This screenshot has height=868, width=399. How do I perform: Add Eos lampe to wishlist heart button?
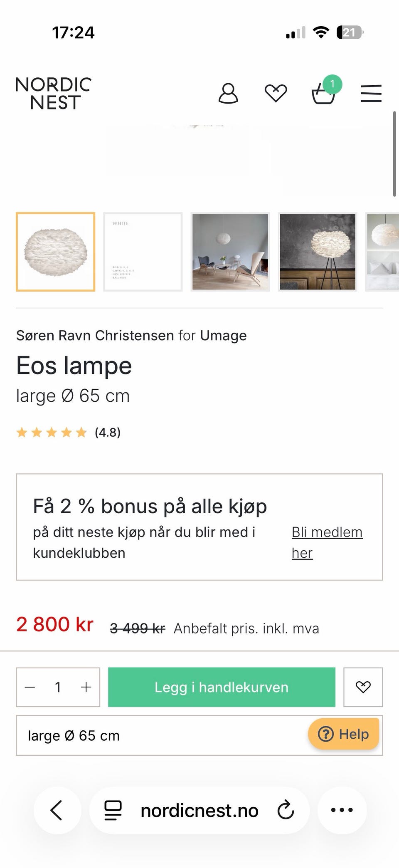pos(363,687)
